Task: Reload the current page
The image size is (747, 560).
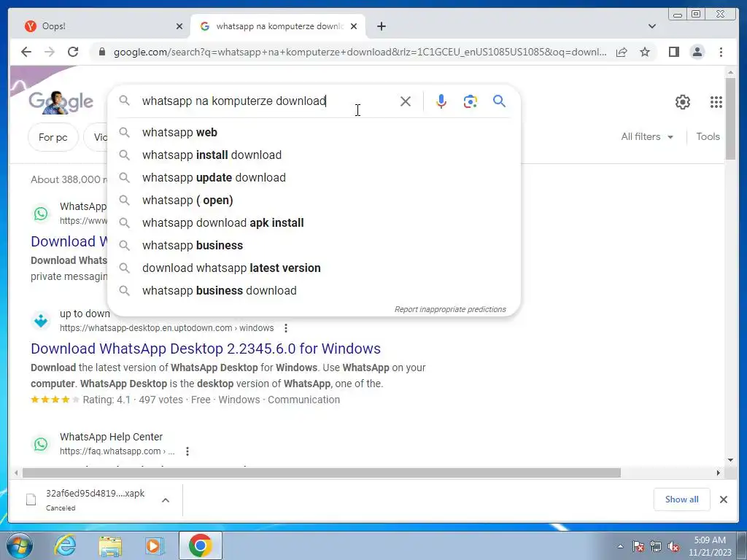Action: point(73,52)
